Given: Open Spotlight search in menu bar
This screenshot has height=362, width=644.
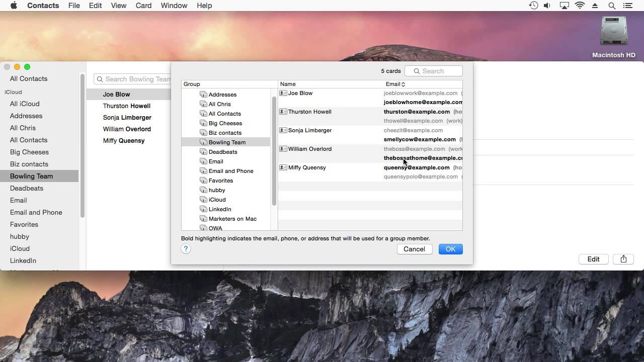Looking at the screenshot, I should [x=612, y=6].
